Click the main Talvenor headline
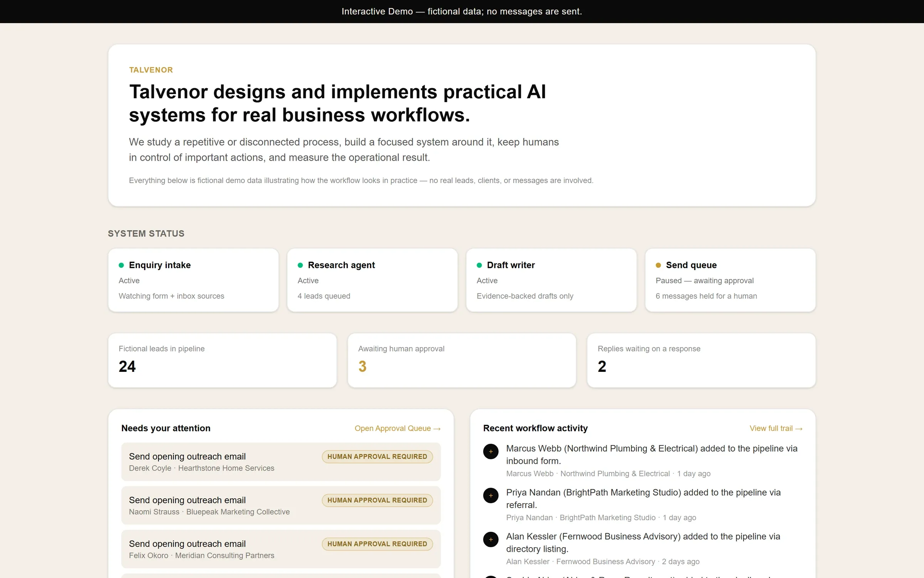Viewport: 924px width, 578px height. pyautogui.click(x=337, y=103)
